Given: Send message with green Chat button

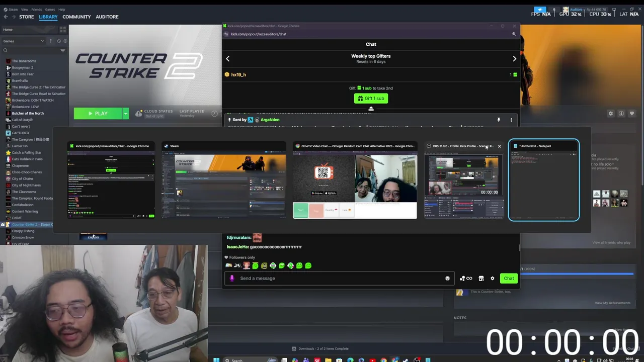Looking at the screenshot, I should 509,279.
